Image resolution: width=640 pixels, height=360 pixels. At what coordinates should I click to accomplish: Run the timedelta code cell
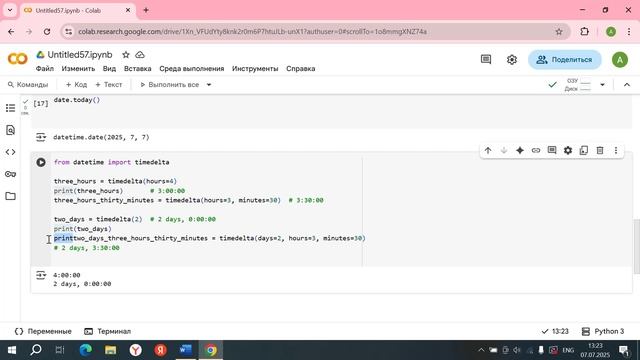point(41,162)
